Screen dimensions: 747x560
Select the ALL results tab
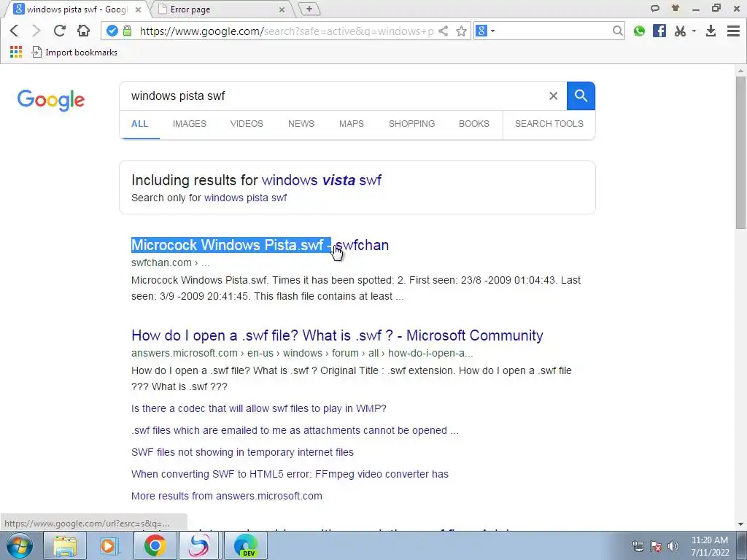[x=139, y=124]
